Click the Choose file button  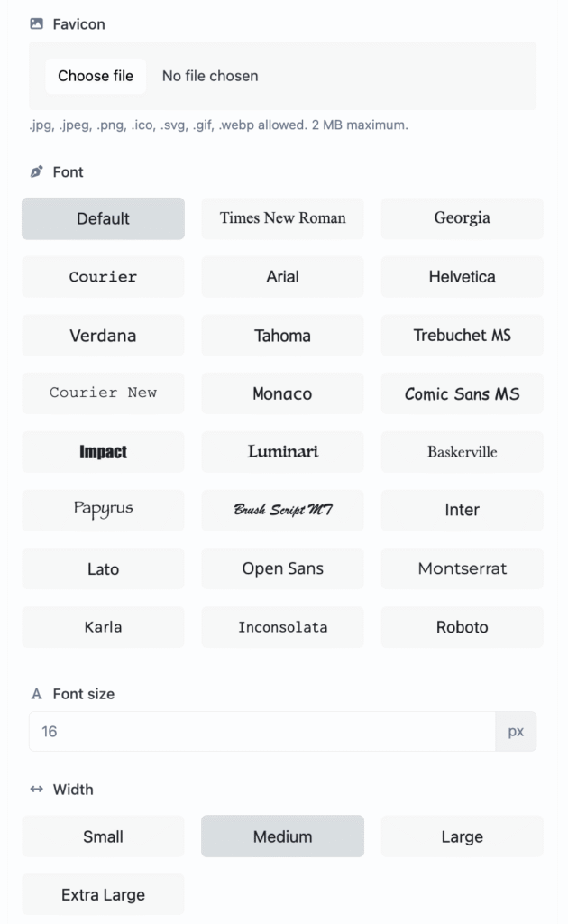96,76
